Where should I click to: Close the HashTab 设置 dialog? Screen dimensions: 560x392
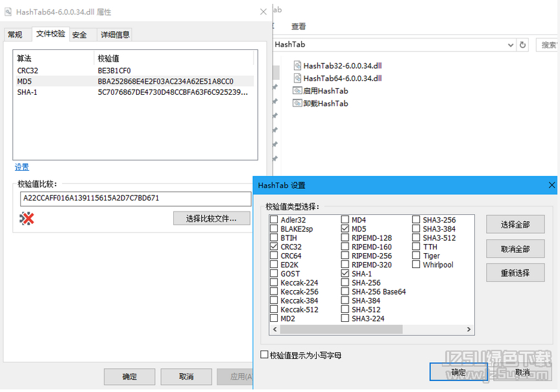point(552,185)
